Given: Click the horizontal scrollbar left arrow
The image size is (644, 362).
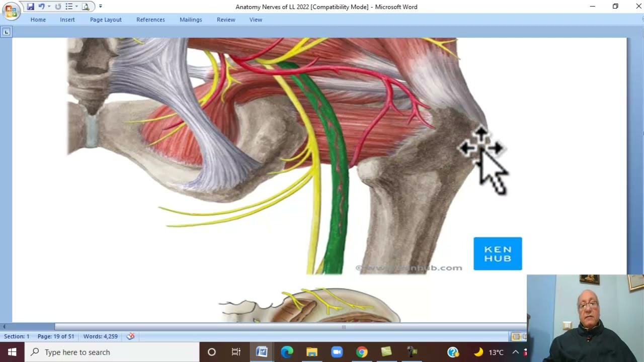Looking at the screenshot, I should pyautogui.click(x=4, y=327).
